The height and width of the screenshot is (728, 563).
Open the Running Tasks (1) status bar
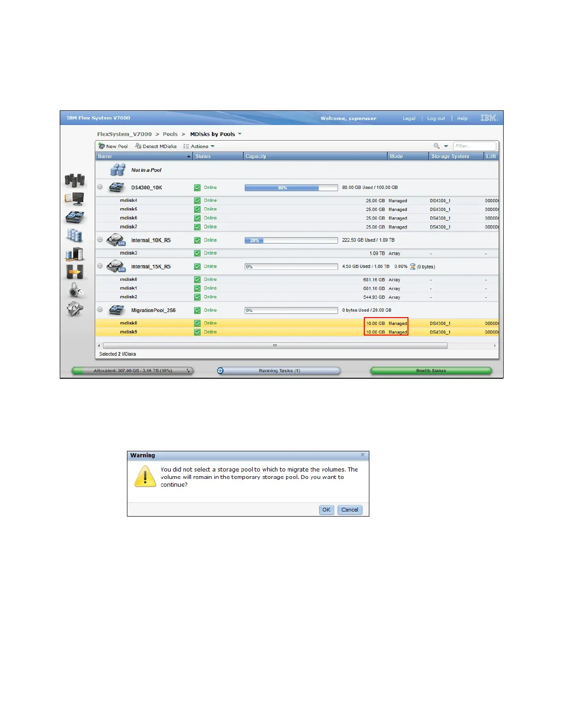pyautogui.click(x=279, y=371)
